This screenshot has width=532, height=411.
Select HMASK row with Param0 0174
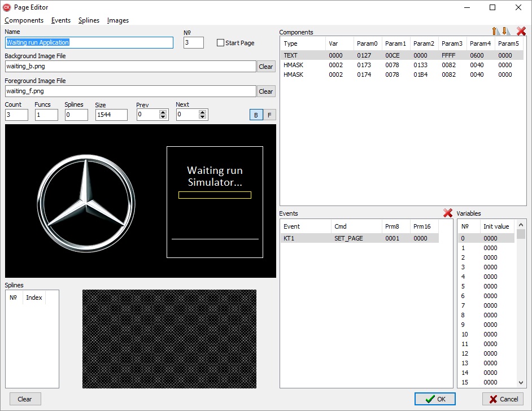pos(402,75)
